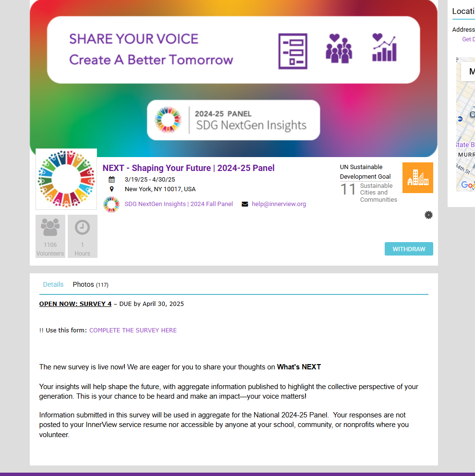
Task: Click the large SDG wheel logo thumbnail
Action: 66,179
